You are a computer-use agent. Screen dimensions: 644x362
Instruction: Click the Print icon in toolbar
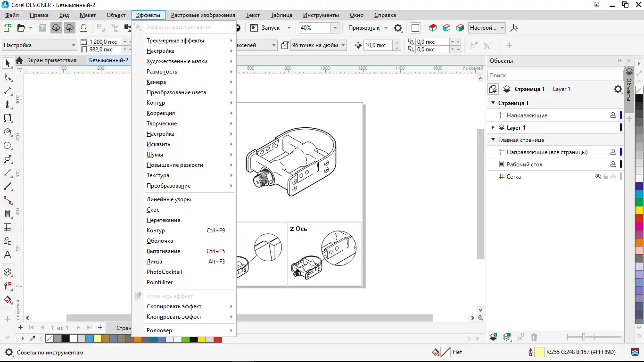(83, 28)
